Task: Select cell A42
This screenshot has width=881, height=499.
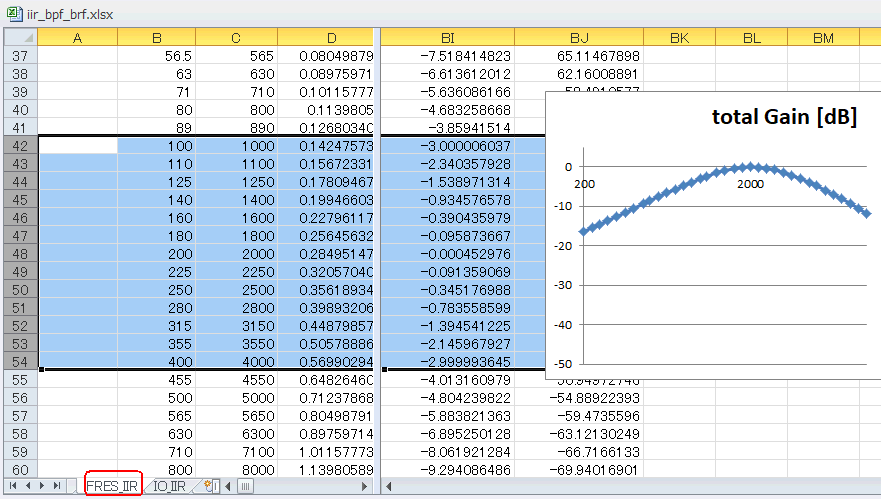Action: (x=78, y=146)
